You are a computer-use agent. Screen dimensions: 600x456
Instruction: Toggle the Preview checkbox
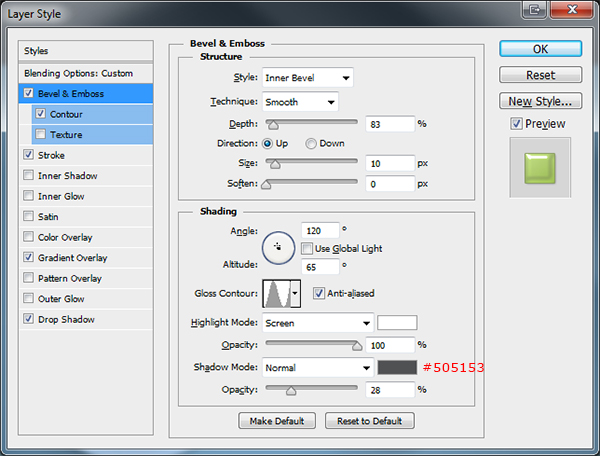click(x=516, y=124)
